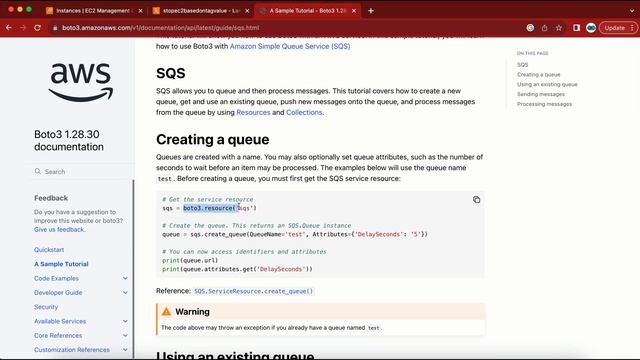Click the print(queue.url) code line

(190, 260)
